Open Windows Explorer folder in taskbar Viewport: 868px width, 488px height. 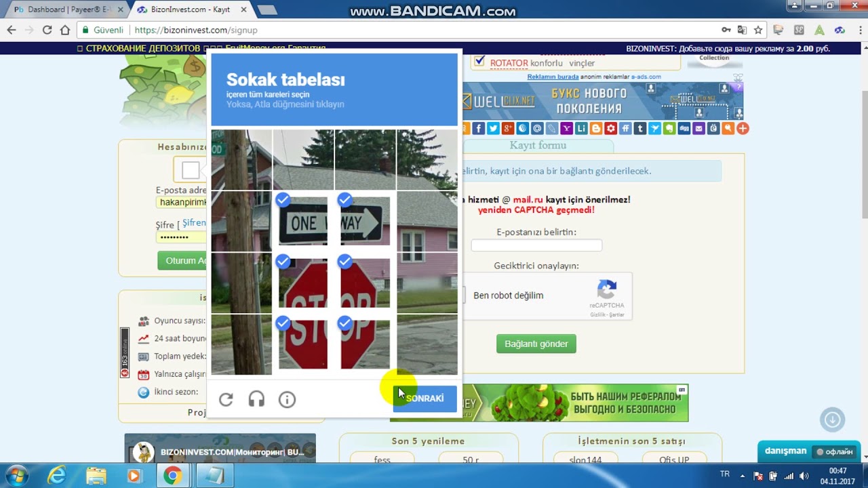pos(96,476)
